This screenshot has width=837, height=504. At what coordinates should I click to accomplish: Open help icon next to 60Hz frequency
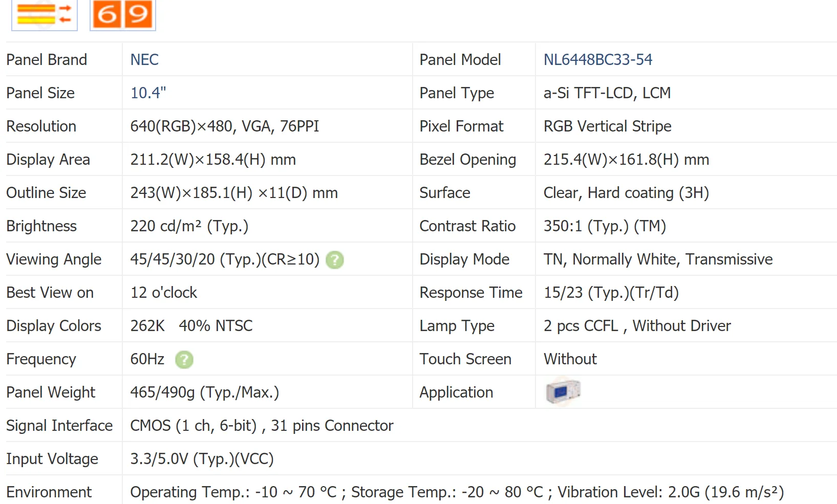(x=184, y=360)
